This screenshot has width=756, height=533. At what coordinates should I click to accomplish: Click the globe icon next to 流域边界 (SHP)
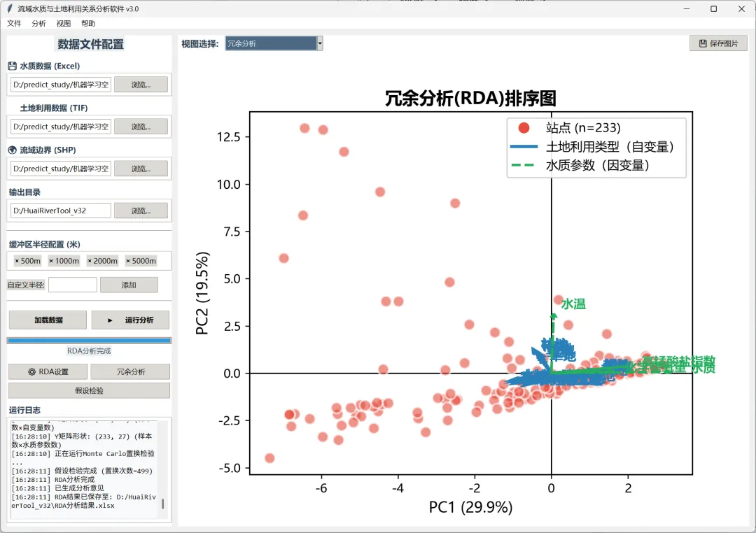pos(13,150)
